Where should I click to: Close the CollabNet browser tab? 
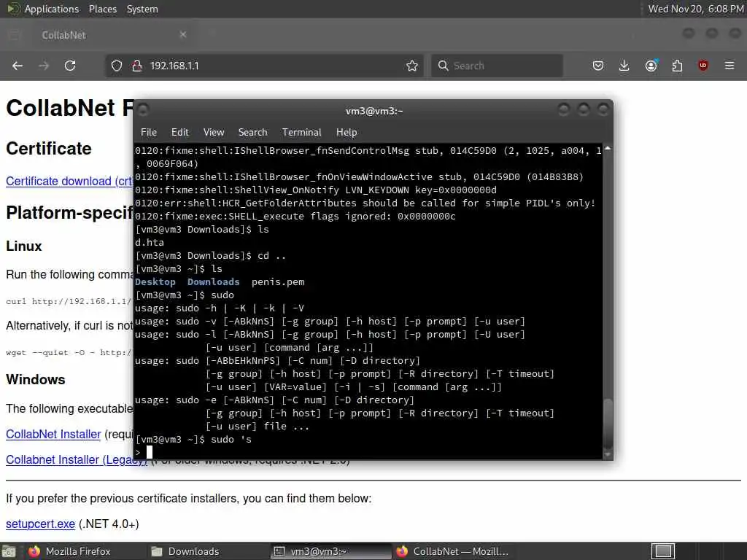(183, 34)
